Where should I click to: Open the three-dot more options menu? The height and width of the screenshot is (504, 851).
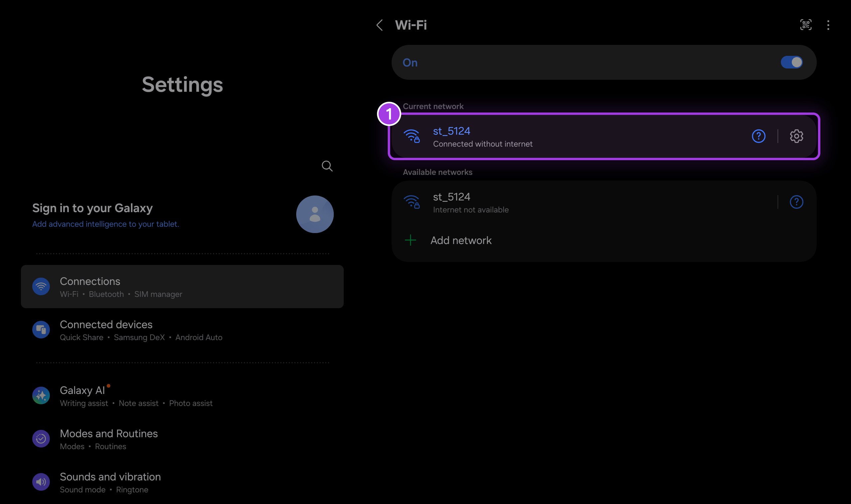click(828, 25)
